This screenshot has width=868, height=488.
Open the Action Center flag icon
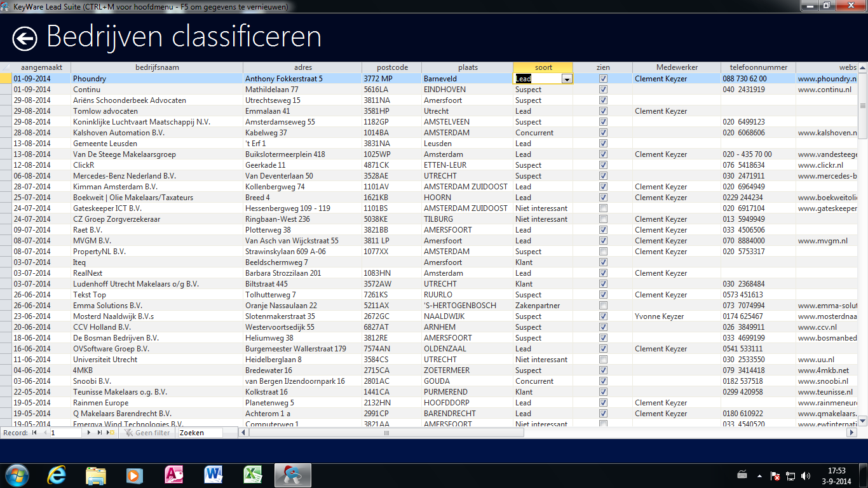click(x=775, y=475)
